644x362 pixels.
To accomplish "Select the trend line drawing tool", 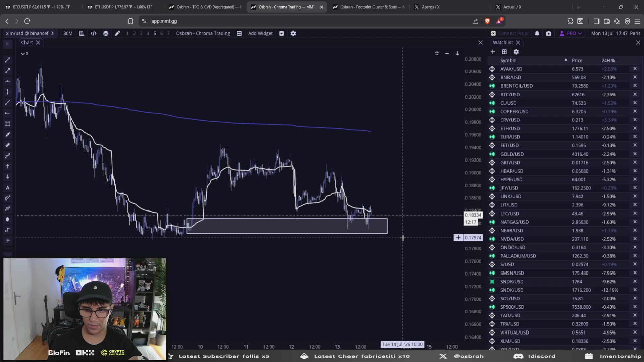I will [7, 60].
